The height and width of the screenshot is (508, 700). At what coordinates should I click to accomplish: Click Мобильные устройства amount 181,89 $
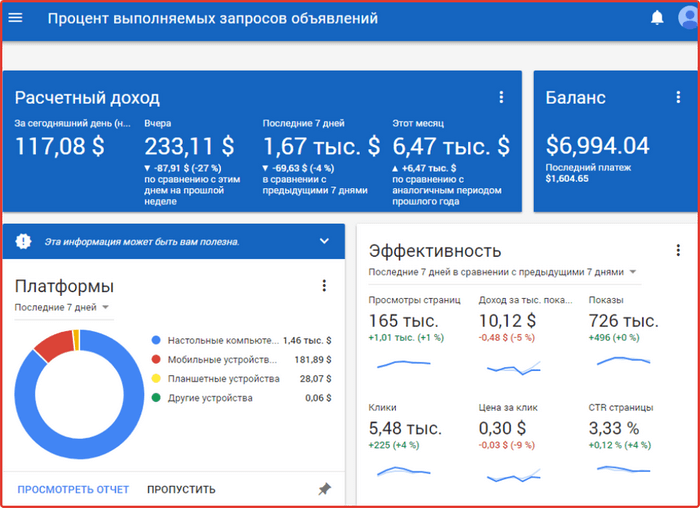pos(313,360)
